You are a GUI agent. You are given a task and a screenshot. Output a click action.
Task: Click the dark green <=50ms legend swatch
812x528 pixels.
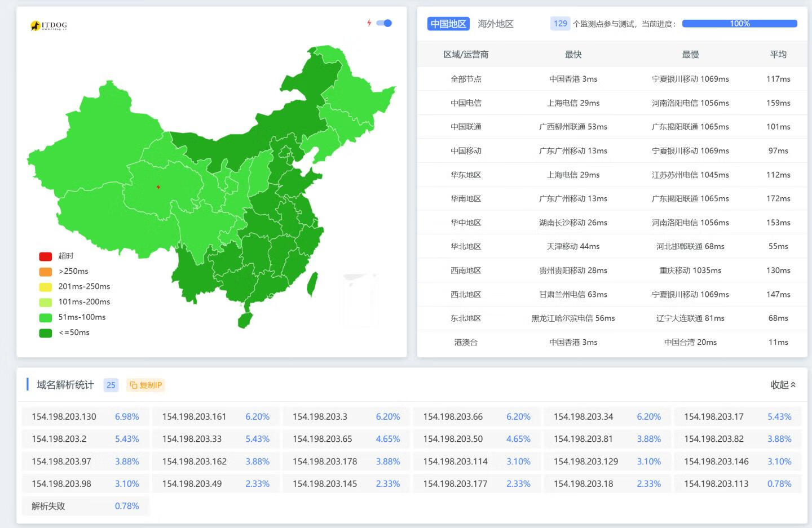click(46, 332)
